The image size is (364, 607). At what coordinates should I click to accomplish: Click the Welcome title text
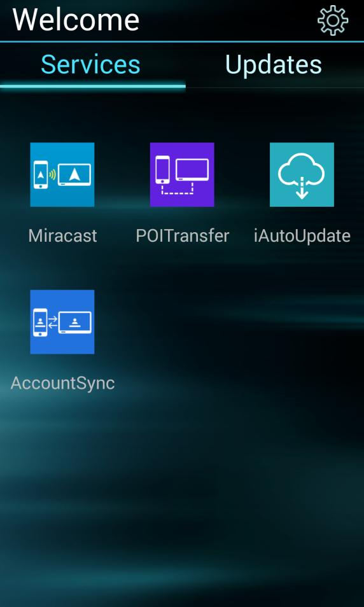76,19
